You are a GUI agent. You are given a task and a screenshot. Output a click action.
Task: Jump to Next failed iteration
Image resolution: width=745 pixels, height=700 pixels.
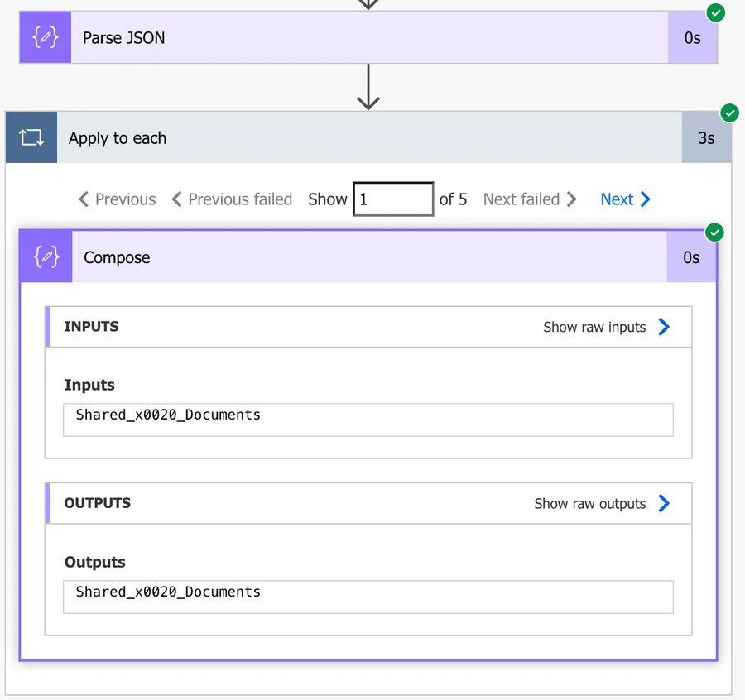(x=530, y=199)
